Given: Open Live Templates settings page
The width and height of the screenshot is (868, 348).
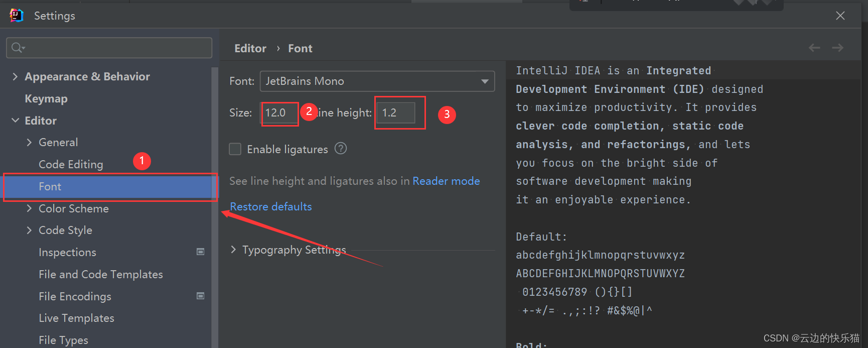Looking at the screenshot, I should pos(76,318).
